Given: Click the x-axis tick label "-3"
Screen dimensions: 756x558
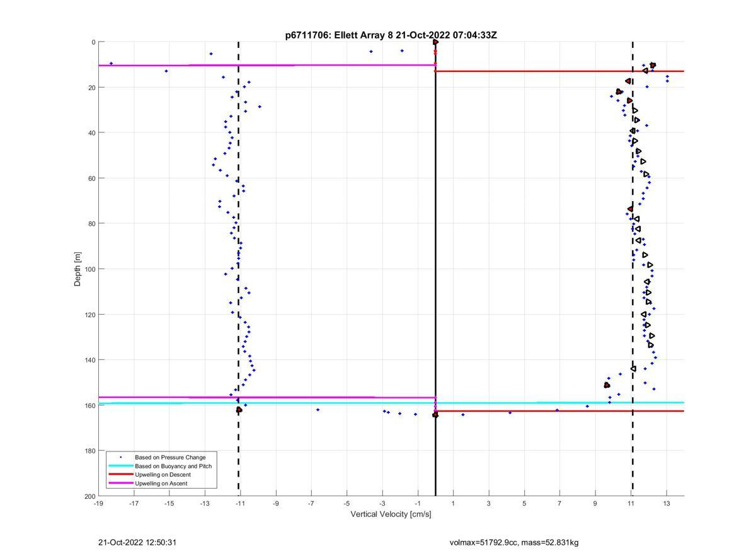Looking at the screenshot, I should point(382,504).
